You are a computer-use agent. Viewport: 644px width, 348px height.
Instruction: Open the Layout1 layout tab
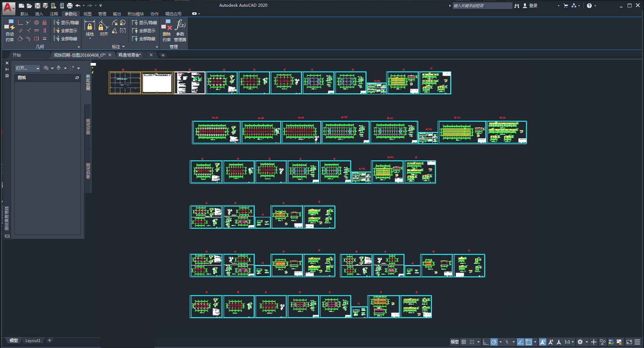33,341
